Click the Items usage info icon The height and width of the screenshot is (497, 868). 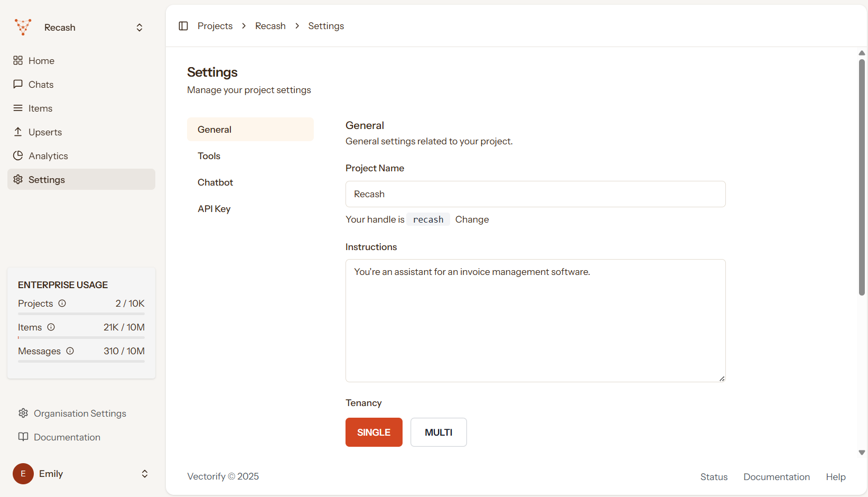51,327
